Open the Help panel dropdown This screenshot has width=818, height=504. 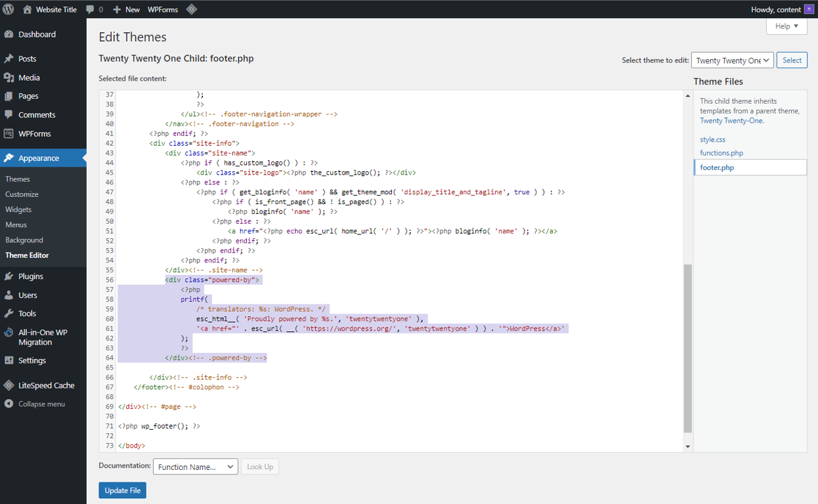pyautogui.click(x=786, y=26)
